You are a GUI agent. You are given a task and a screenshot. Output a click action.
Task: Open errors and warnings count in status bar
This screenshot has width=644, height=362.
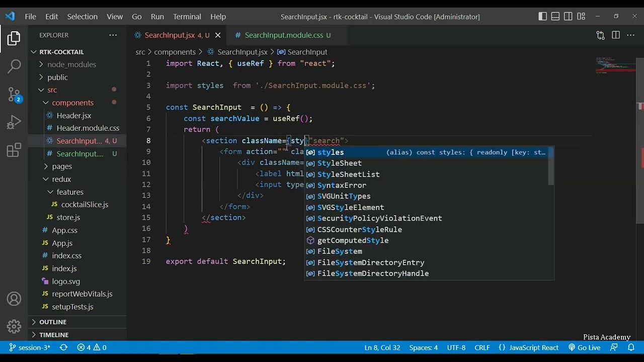pos(92,347)
